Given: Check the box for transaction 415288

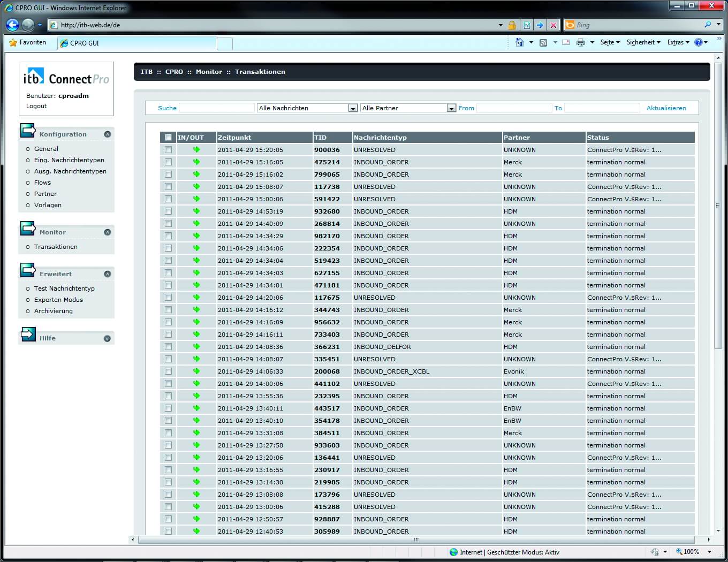Looking at the screenshot, I should click(168, 507).
